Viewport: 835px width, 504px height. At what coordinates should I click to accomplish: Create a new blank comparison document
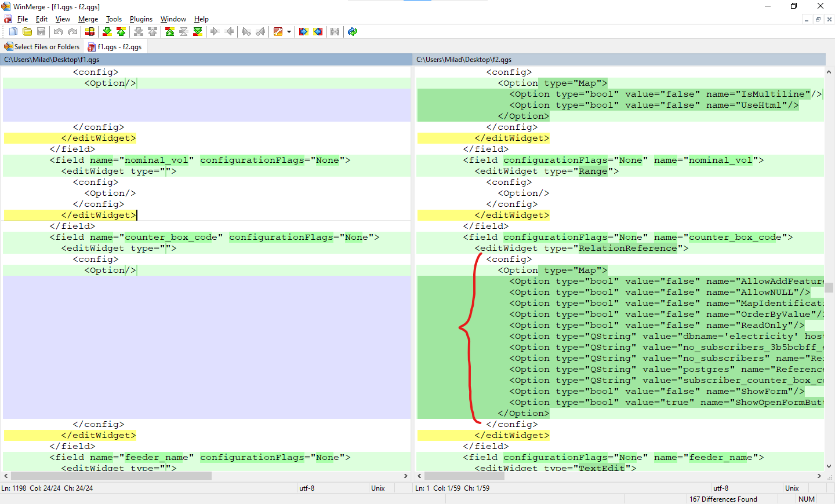13,31
